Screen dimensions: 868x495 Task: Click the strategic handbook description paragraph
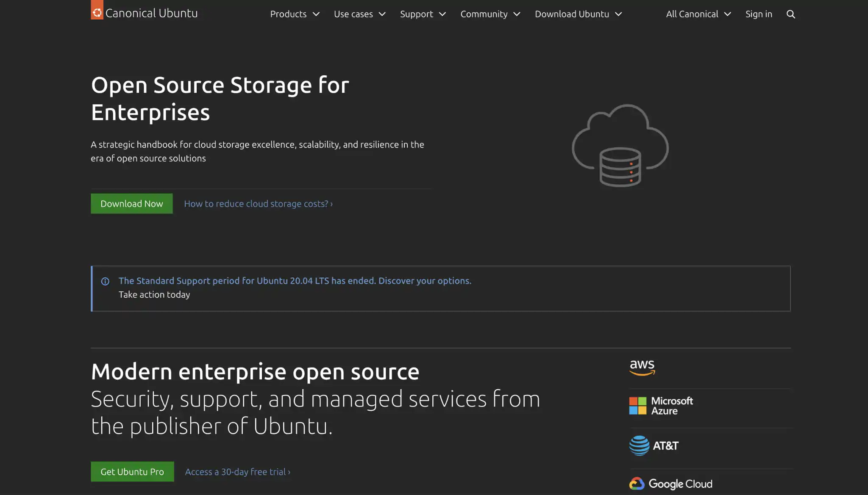pyautogui.click(x=257, y=151)
